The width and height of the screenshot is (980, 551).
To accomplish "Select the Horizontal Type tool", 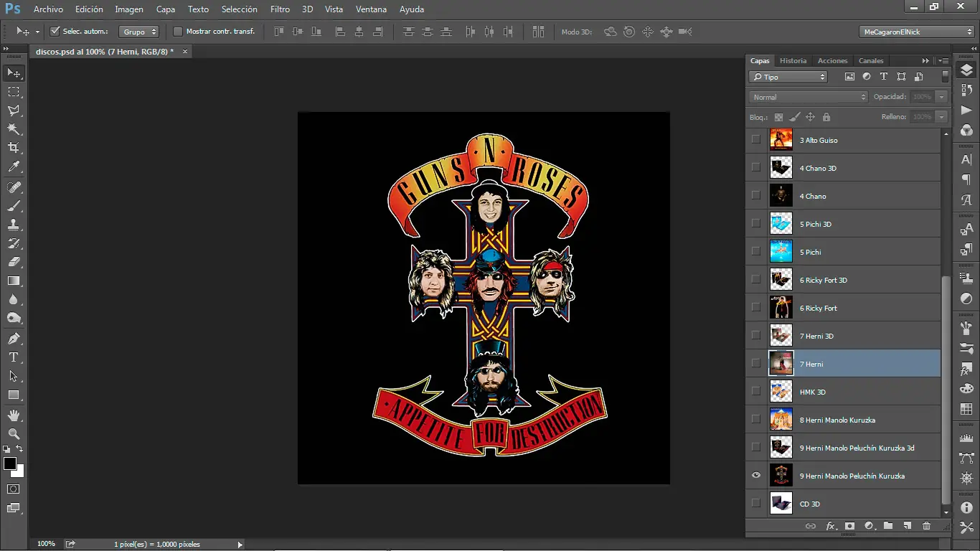I will point(14,357).
